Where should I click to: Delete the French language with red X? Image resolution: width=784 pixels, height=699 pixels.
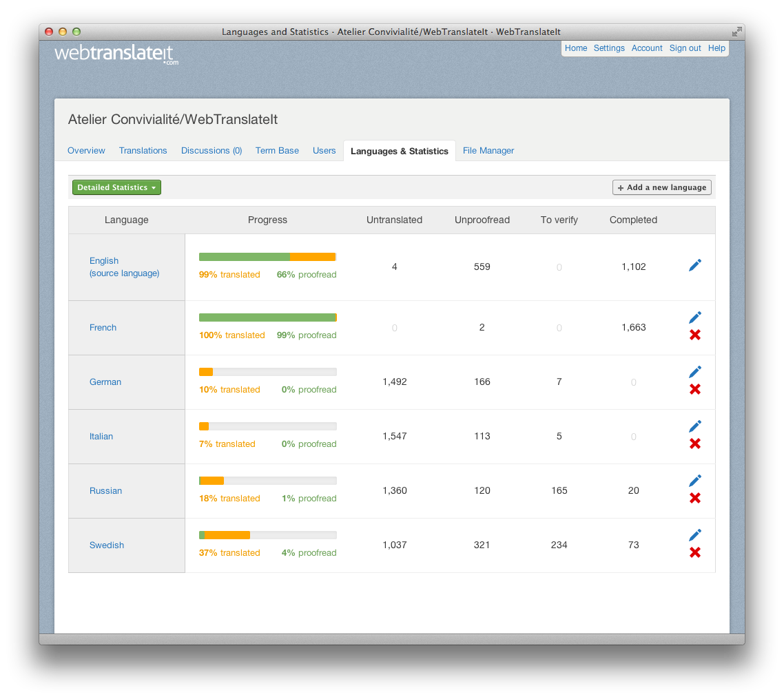(x=695, y=335)
